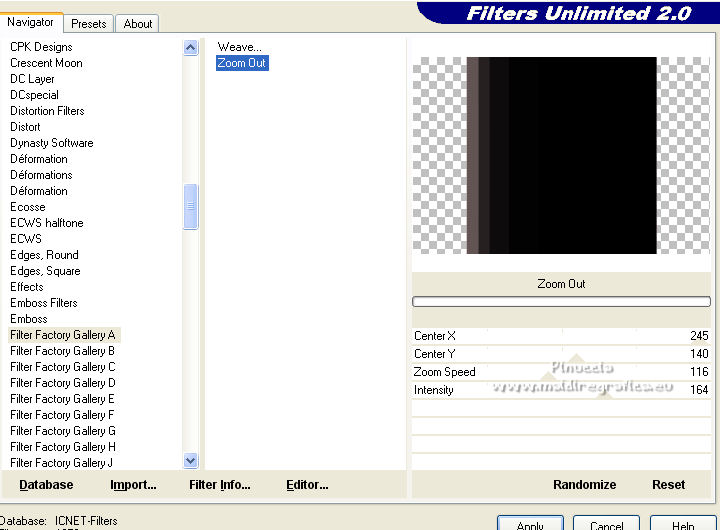
Task: Choose the Zoom Out filter
Action: click(x=242, y=63)
